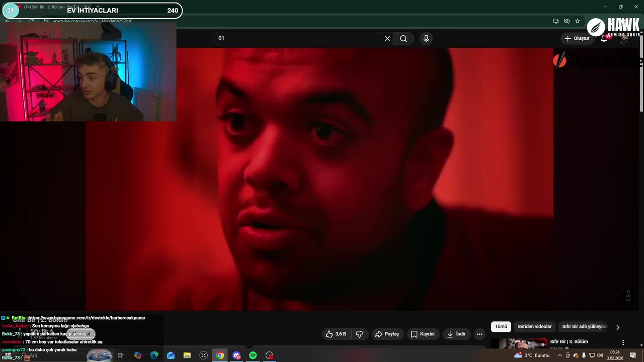Open File Explorer from the taskbar
Screen dimensions: 644x362
point(187,355)
